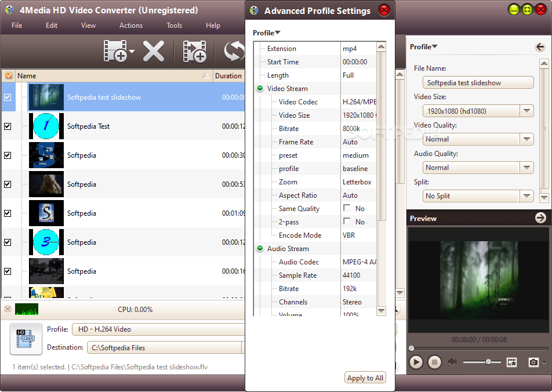Click the advanced settings scroll down arrow
The height and width of the screenshot is (392, 552).
(x=382, y=311)
